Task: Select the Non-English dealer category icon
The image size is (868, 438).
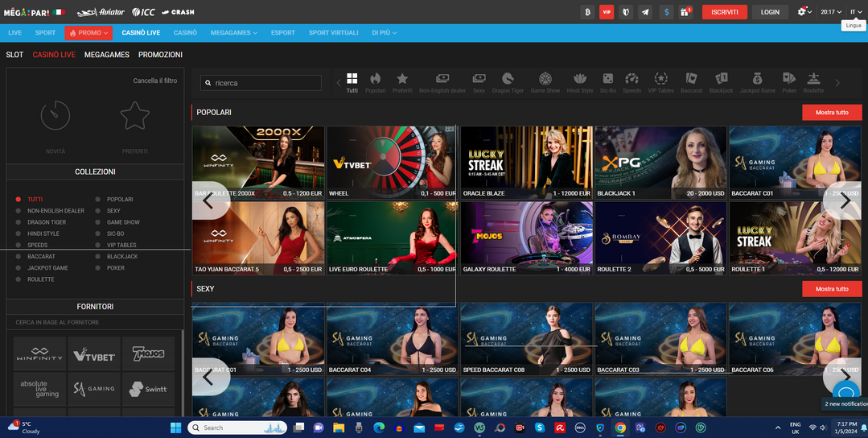Action: (442, 83)
